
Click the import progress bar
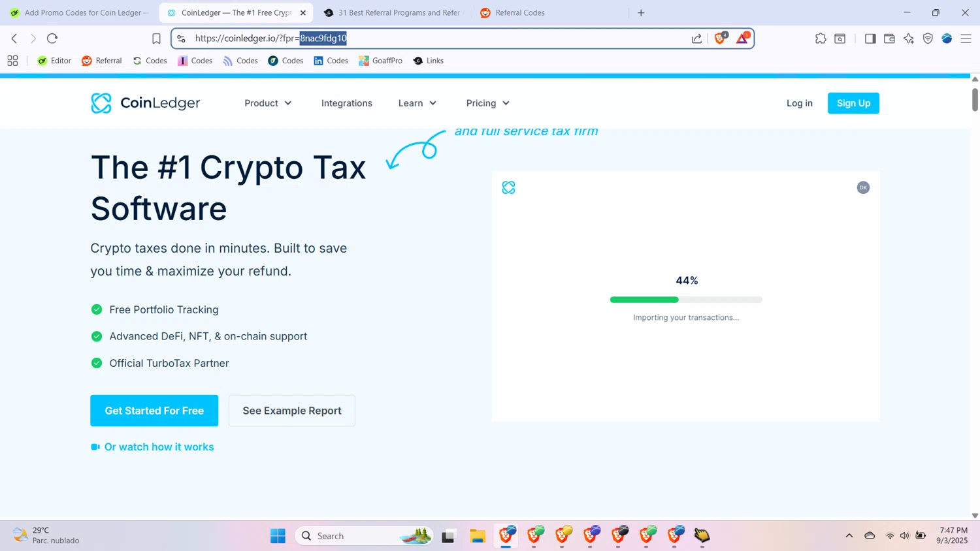(x=686, y=300)
